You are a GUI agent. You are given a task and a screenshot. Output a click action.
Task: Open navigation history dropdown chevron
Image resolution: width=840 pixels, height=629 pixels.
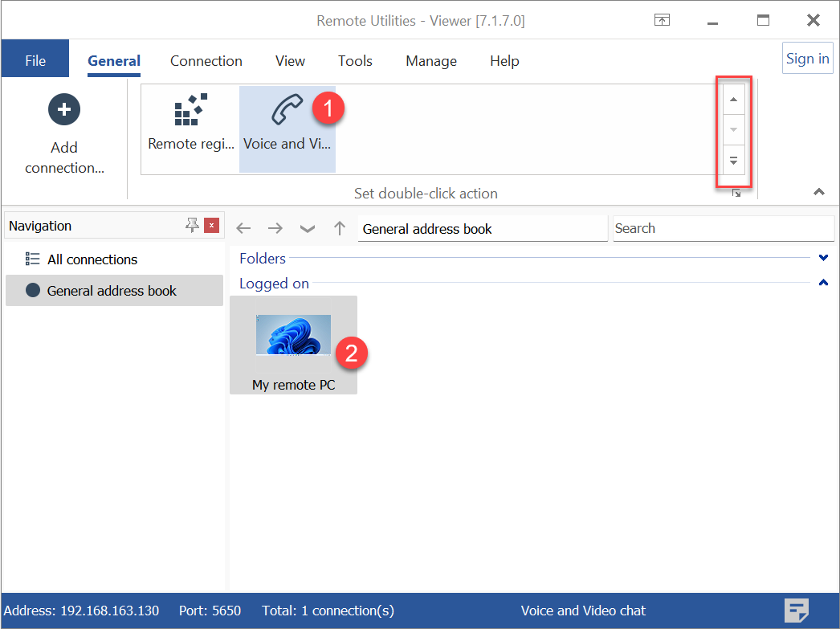pyautogui.click(x=307, y=229)
